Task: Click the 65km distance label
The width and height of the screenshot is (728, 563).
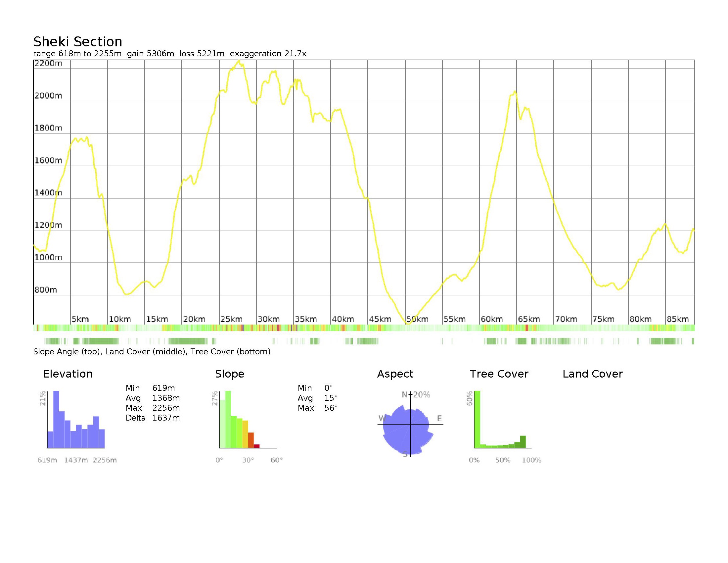Action: click(x=529, y=319)
